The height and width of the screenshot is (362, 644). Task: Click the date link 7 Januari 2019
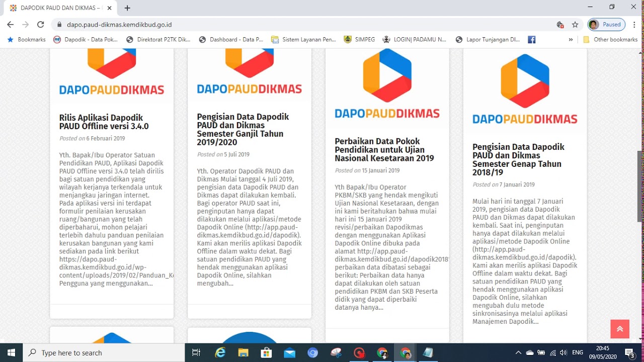[x=517, y=185]
